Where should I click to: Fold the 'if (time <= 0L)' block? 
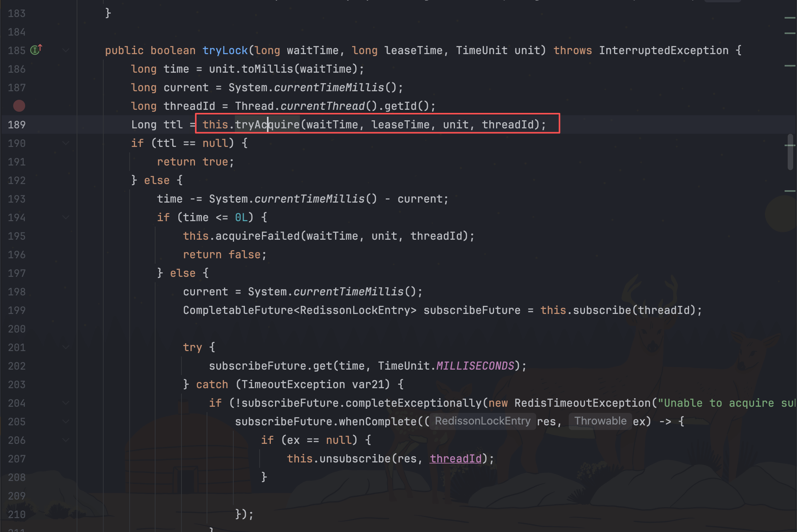click(x=66, y=217)
